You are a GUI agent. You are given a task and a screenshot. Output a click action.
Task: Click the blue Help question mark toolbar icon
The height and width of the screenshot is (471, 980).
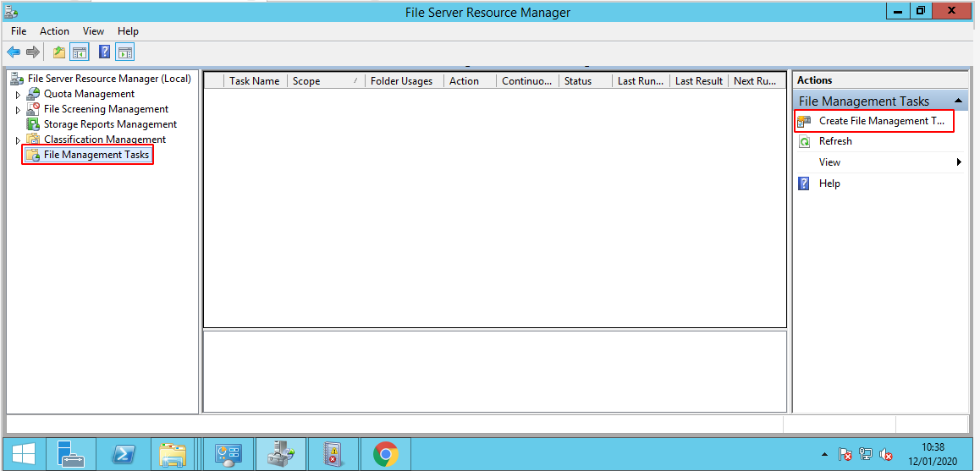tap(105, 52)
